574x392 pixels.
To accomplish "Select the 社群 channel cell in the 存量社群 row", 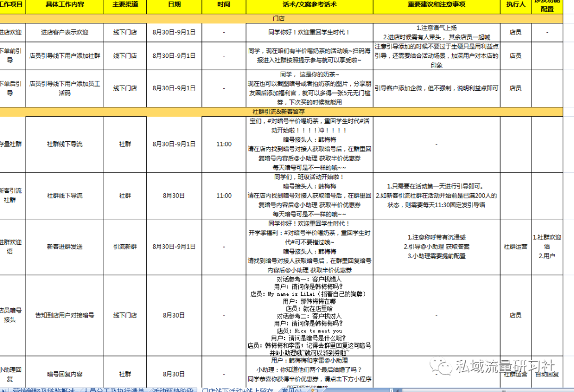I will point(125,144).
